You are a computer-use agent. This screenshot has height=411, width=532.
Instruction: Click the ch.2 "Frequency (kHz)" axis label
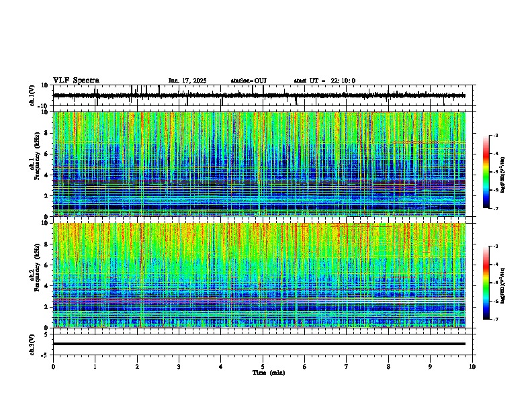(x=37, y=267)
